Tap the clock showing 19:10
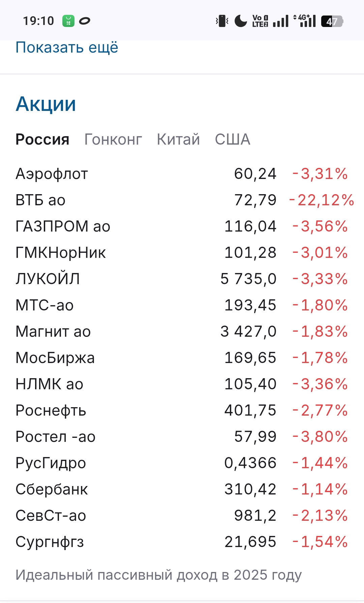The image size is (364, 603). point(38,21)
